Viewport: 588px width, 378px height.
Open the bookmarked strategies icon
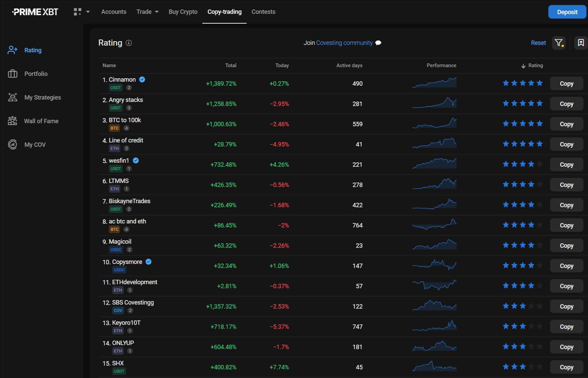click(x=581, y=43)
